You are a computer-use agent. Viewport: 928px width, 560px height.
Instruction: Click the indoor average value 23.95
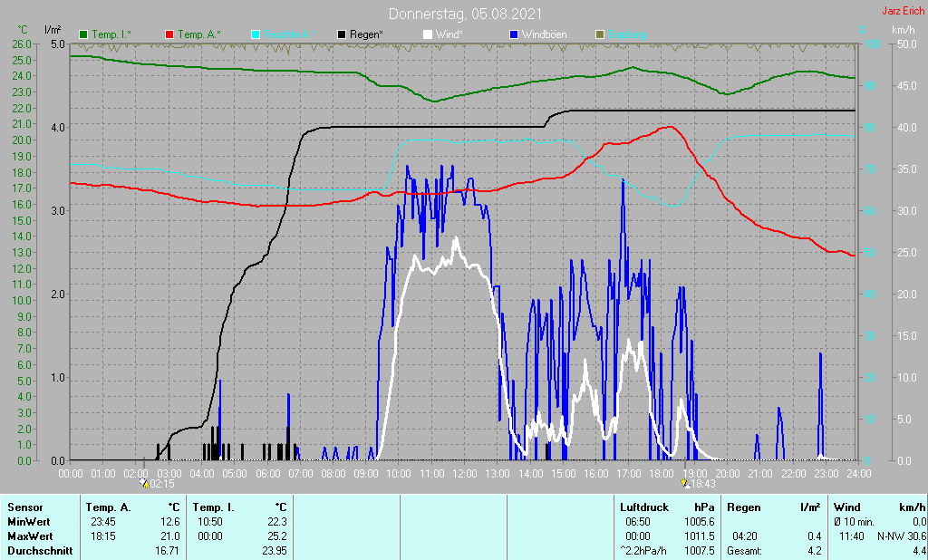click(275, 551)
